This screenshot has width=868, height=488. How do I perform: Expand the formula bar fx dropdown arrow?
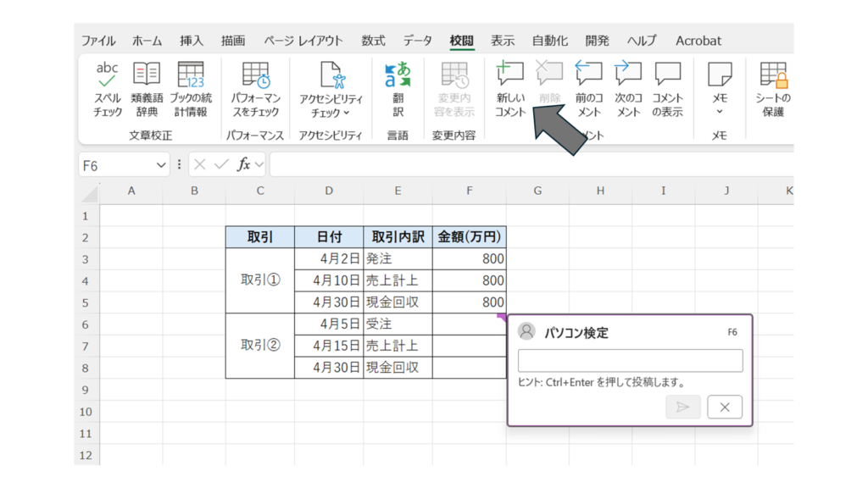259,165
